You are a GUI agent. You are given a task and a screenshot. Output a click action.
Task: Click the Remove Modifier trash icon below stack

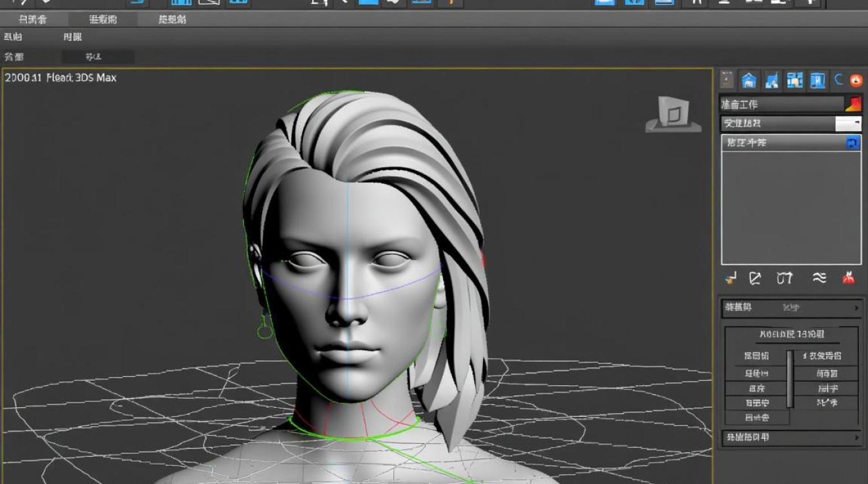pos(849,278)
